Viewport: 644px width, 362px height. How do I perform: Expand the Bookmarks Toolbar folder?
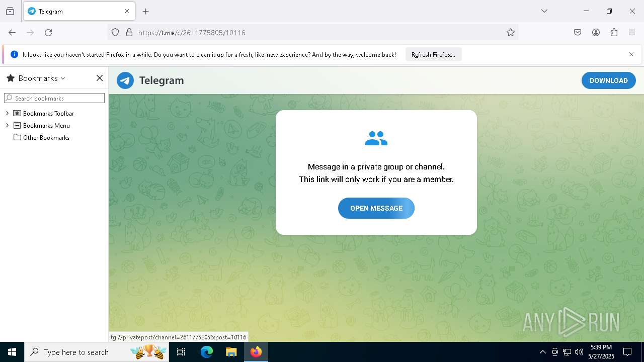coord(7,113)
